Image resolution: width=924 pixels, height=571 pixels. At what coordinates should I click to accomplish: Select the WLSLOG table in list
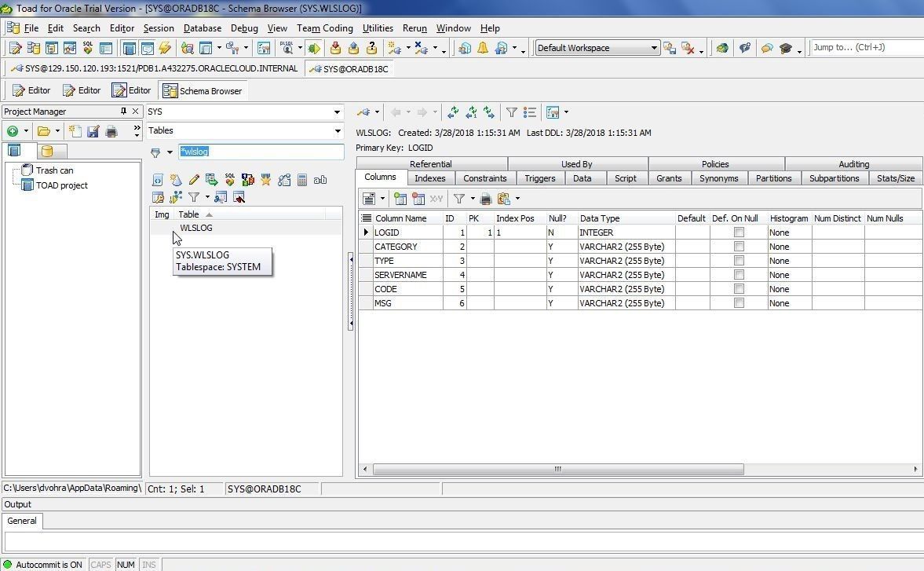click(x=196, y=228)
